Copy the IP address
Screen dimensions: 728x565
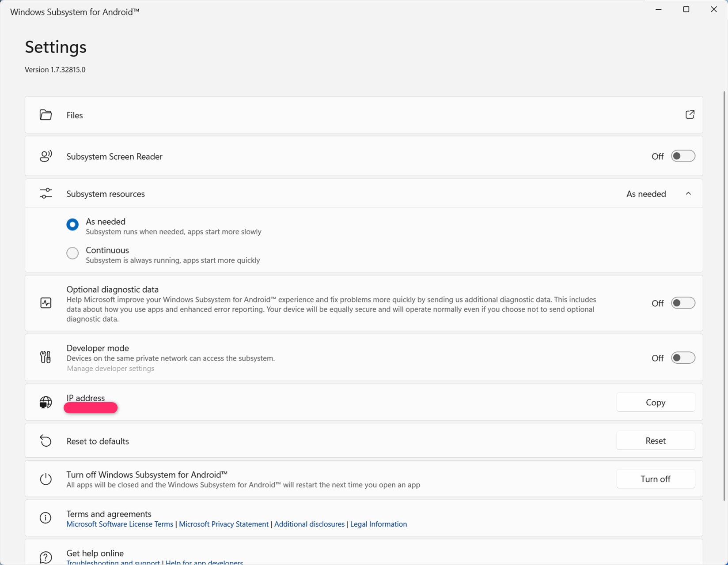[x=656, y=402]
